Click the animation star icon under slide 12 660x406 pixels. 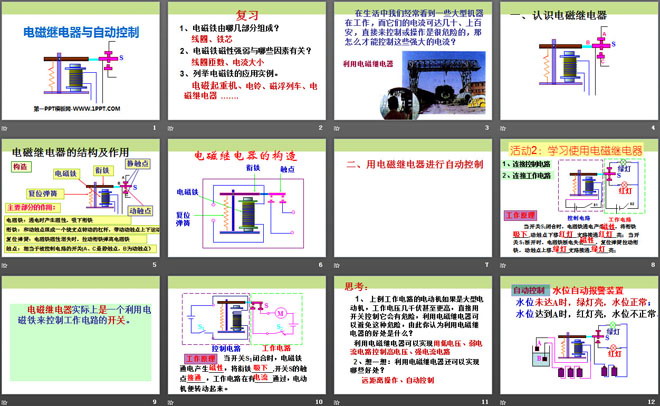tap(503, 403)
